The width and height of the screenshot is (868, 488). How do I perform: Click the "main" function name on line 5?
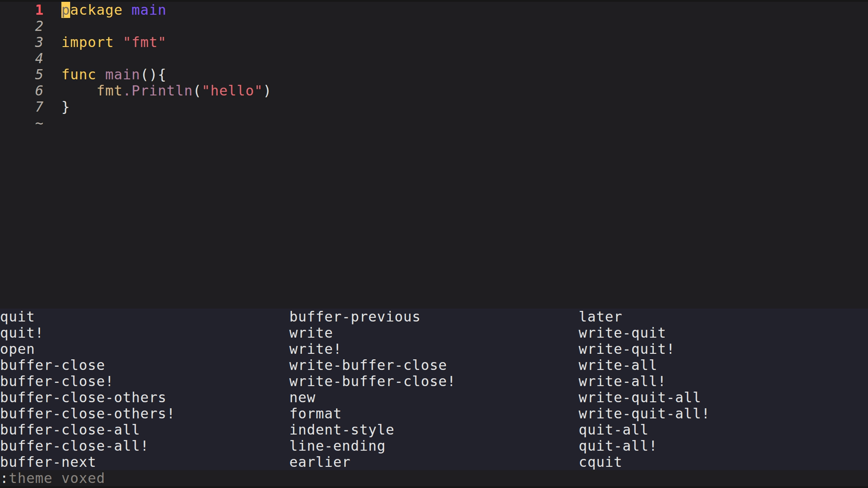pos(122,75)
